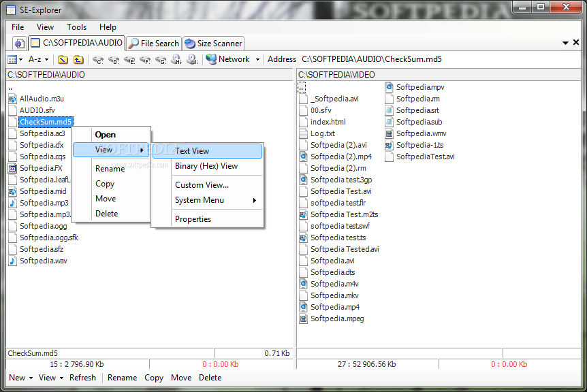Screen dimensions: 587x392
Task: Open the View menu in menu bar
Action: 45,27
